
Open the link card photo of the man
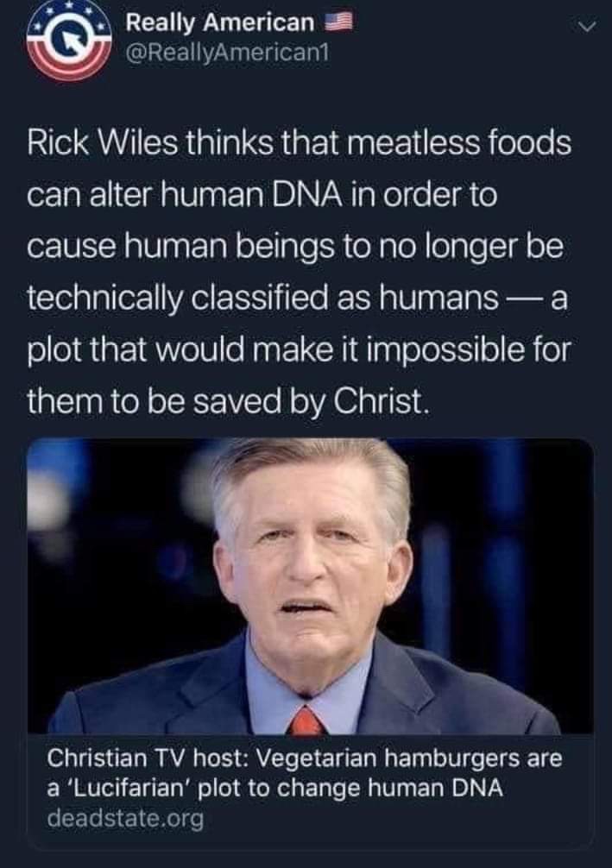310,586
